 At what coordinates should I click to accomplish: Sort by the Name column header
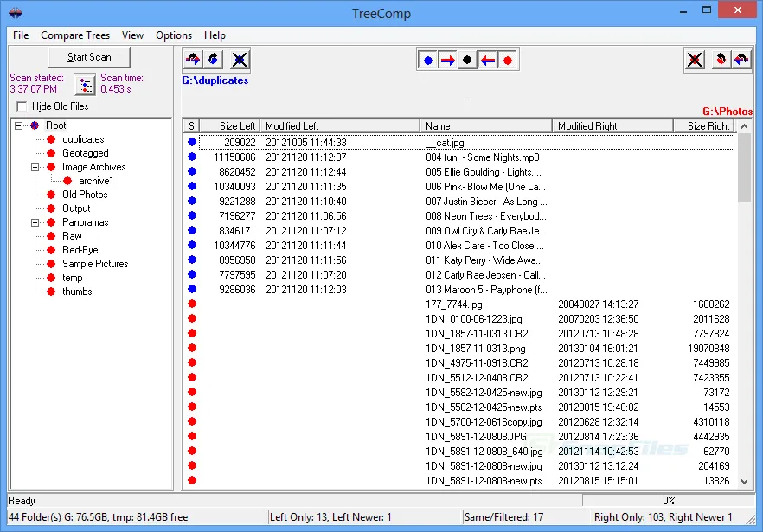click(486, 126)
